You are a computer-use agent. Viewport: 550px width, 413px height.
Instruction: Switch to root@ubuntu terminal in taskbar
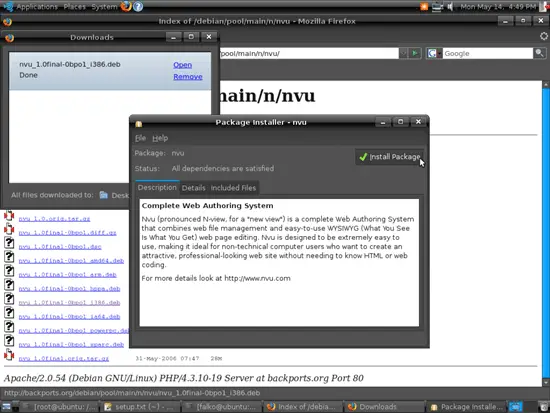(x=59, y=407)
